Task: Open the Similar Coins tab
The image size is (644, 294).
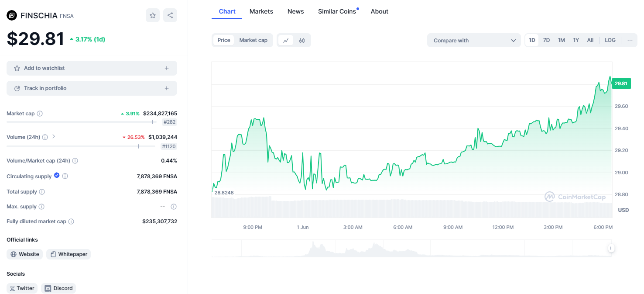Action: click(x=337, y=11)
